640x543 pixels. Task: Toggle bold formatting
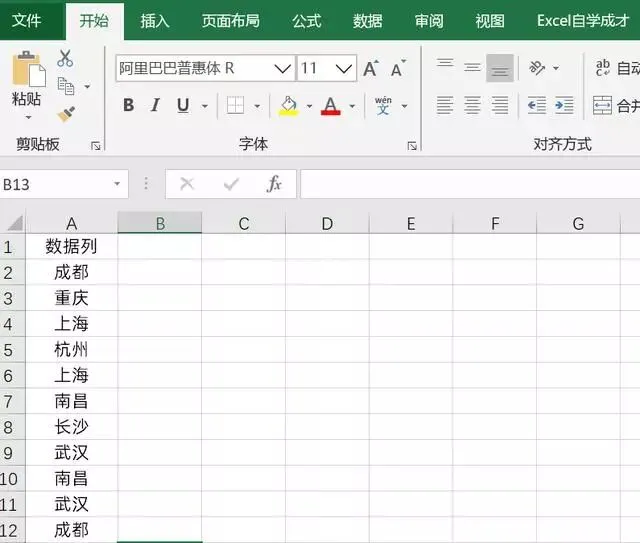pyautogui.click(x=129, y=105)
